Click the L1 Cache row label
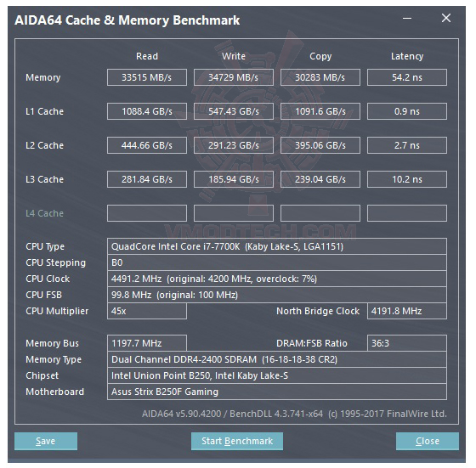 (44, 111)
